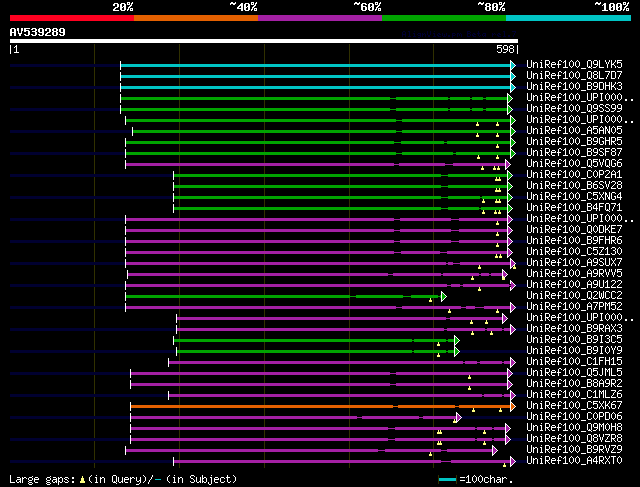Open the UniRef100_Q8L7D7 hit label
The width and height of the screenshot is (640, 487).
(x=574, y=76)
